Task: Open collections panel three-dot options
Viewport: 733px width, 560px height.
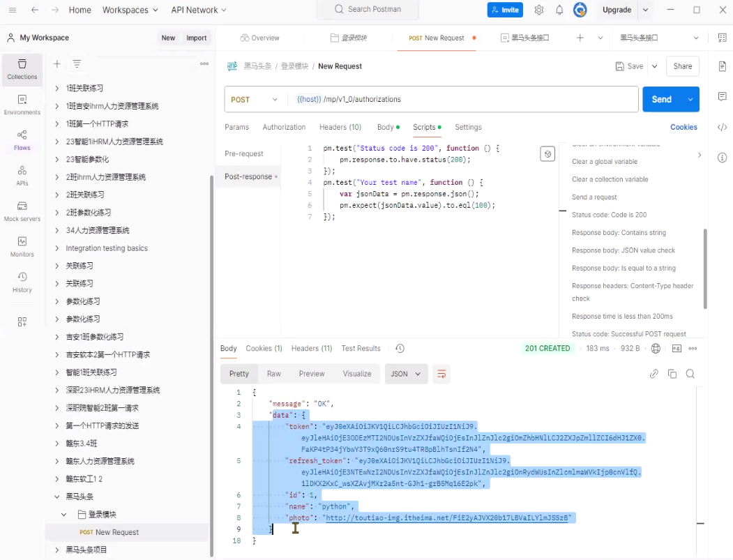Action: pyautogui.click(x=204, y=63)
